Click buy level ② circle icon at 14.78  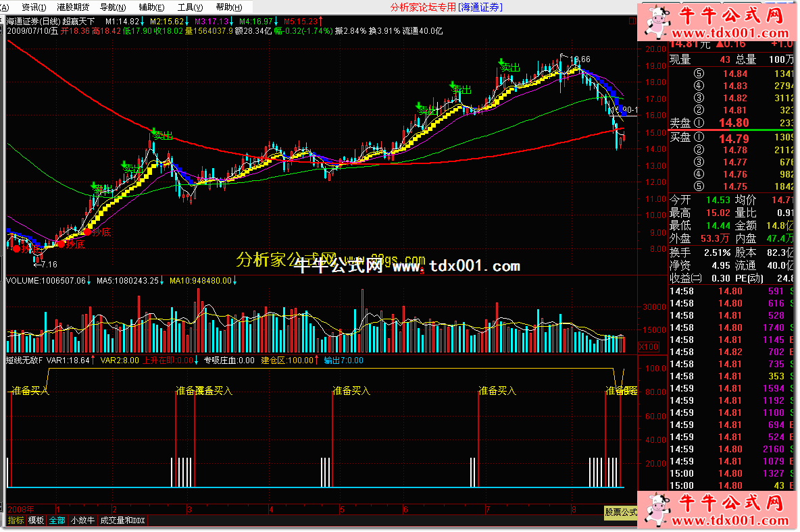[x=699, y=150]
